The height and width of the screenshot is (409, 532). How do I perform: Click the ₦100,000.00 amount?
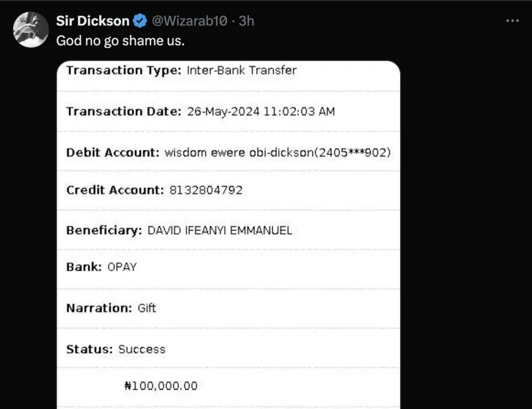[x=161, y=386]
